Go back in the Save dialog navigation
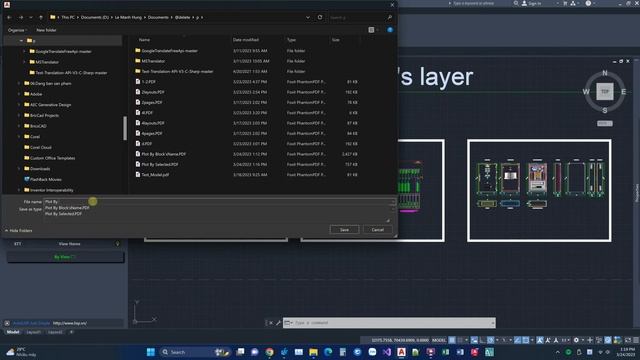 click(9, 18)
